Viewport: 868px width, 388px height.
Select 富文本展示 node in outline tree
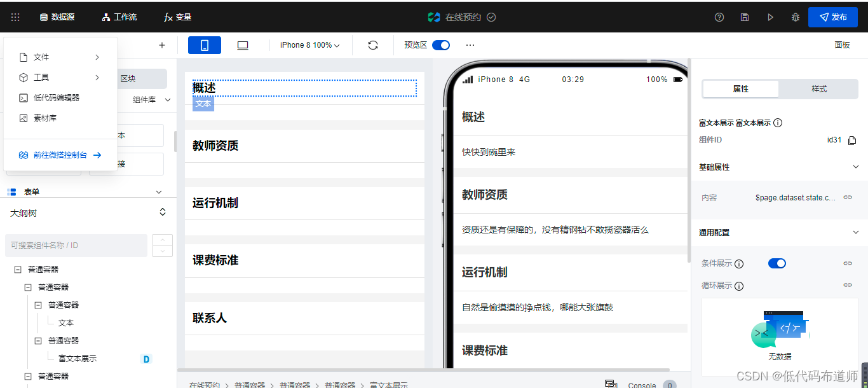78,359
